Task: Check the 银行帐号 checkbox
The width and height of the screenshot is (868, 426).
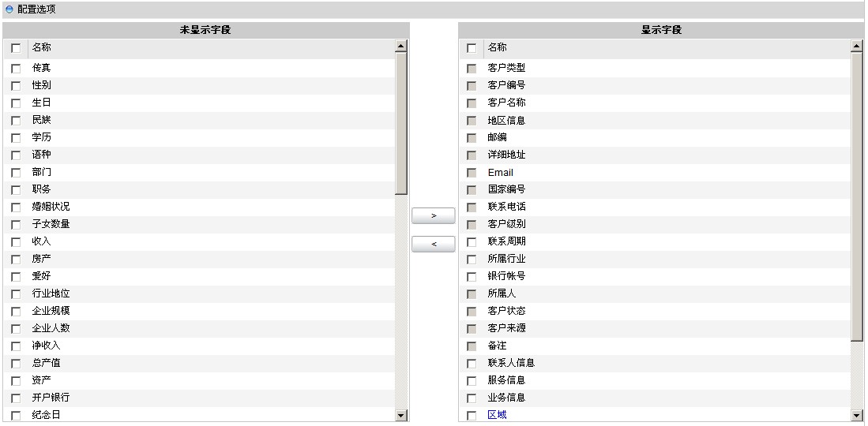Action: point(471,277)
